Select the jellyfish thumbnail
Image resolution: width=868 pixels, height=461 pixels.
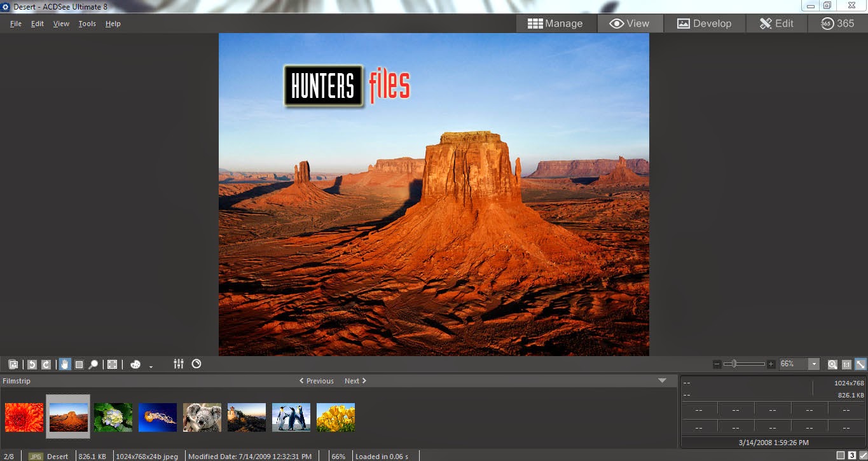(158, 417)
